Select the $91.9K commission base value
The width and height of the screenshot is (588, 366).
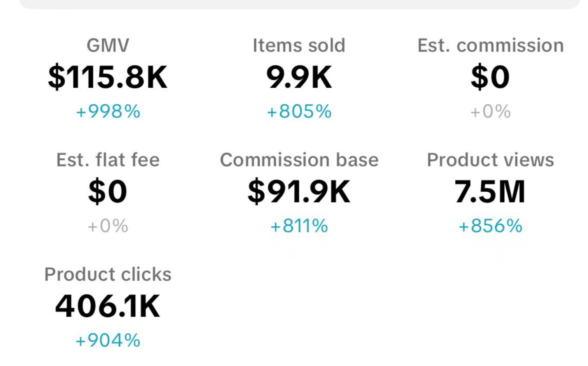[x=299, y=192]
